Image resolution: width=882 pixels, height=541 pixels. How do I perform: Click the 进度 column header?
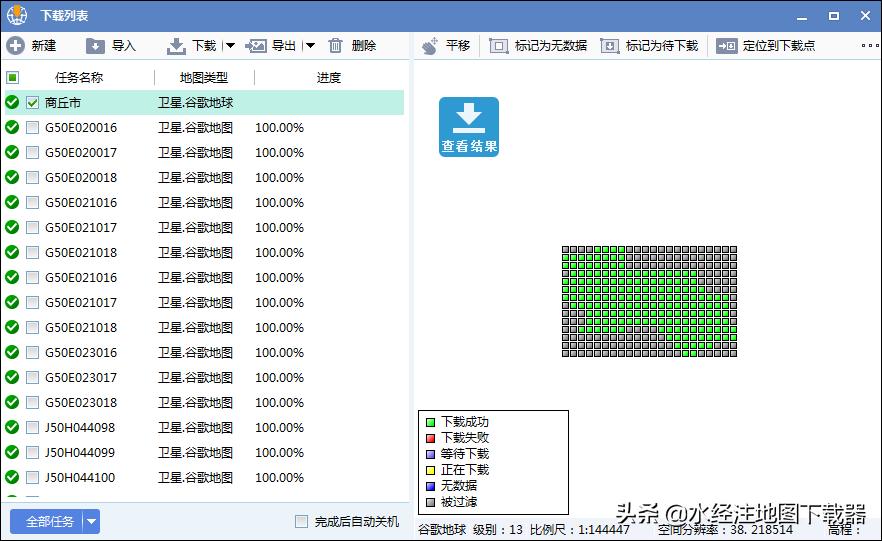point(328,78)
